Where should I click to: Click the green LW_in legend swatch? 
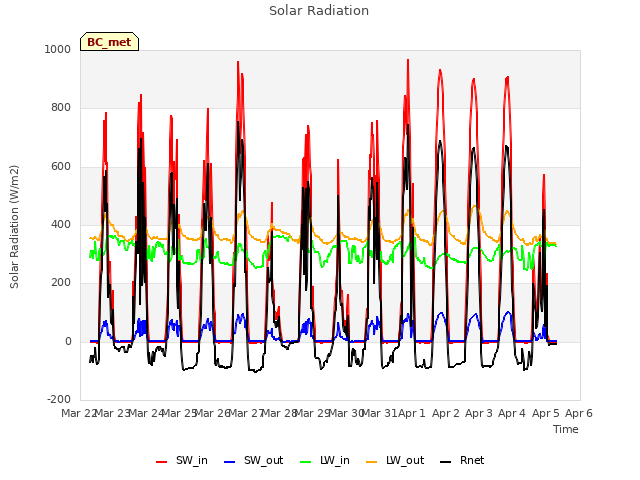click(x=305, y=462)
